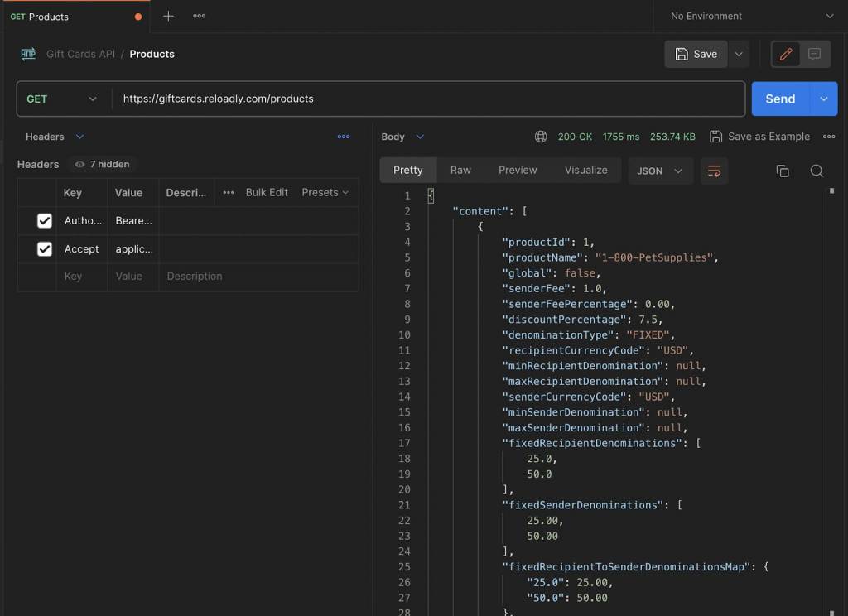
Task: Click the request URL input field
Action: (x=427, y=99)
